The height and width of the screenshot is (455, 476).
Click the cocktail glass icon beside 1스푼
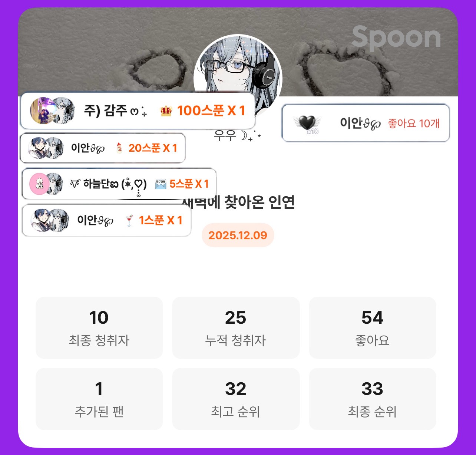(129, 221)
